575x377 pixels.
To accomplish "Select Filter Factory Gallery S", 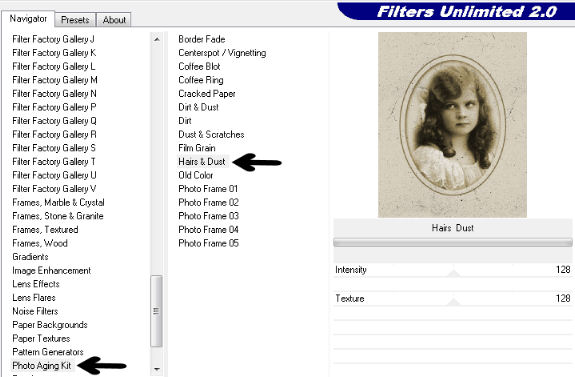I will click(x=54, y=148).
